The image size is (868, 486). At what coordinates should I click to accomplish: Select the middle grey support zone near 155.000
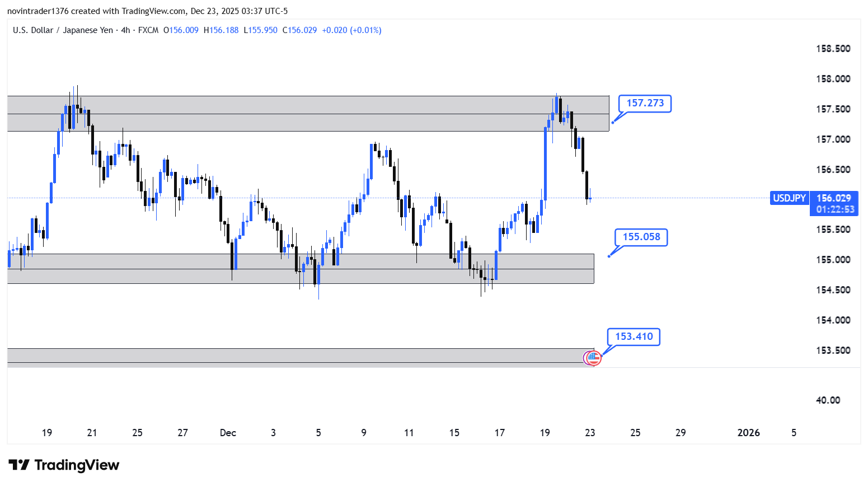click(x=168, y=269)
